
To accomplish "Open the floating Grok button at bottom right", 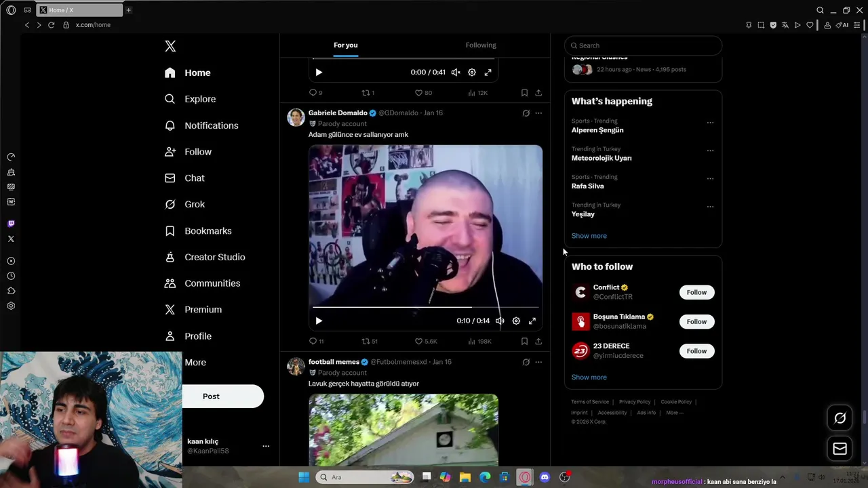I will (x=840, y=418).
